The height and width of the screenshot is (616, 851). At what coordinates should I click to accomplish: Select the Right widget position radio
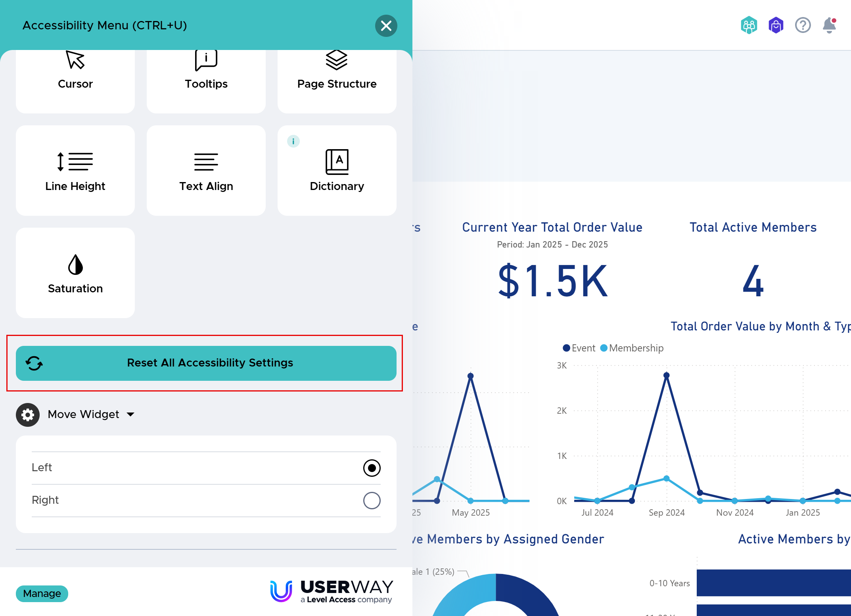click(x=372, y=501)
